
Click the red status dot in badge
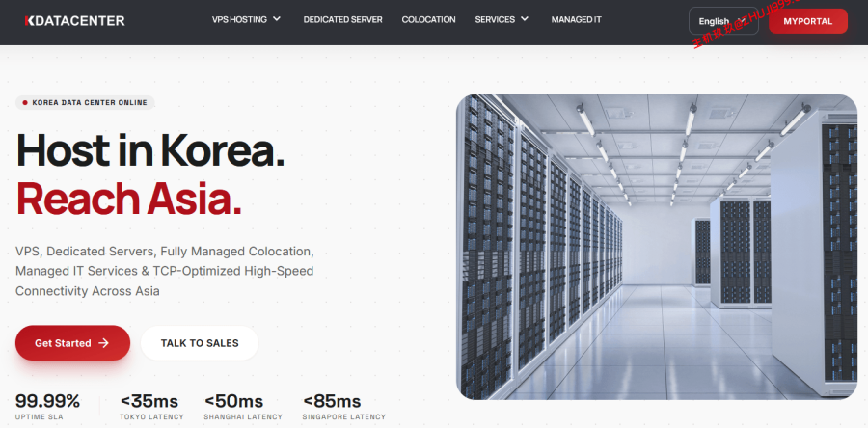(25, 102)
